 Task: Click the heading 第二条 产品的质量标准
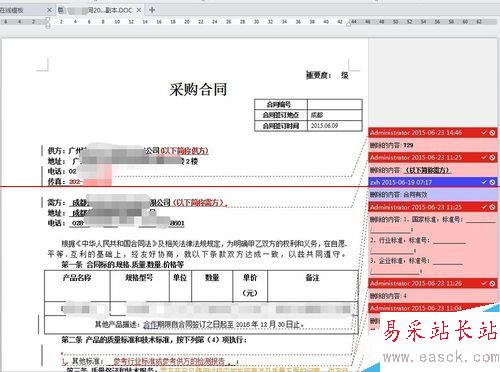pyautogui.click(x=154, y=340)
